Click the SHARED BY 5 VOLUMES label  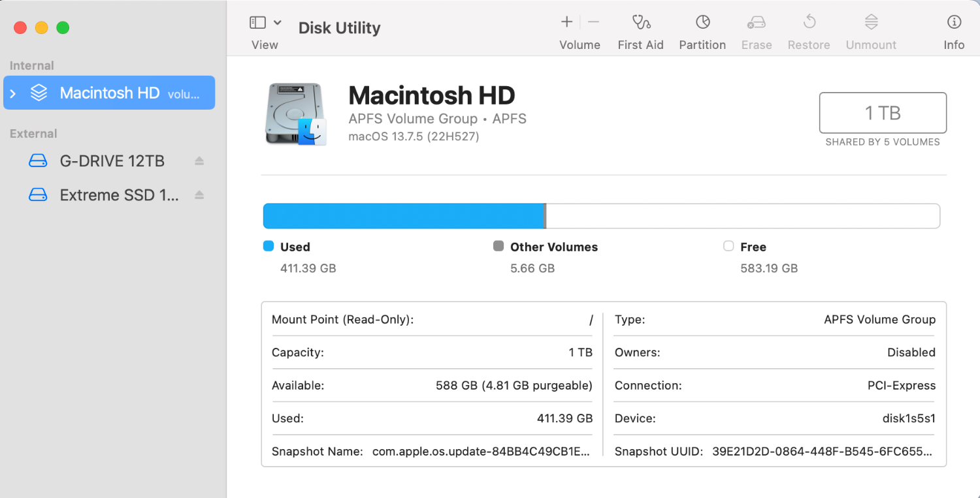[883, 142]
